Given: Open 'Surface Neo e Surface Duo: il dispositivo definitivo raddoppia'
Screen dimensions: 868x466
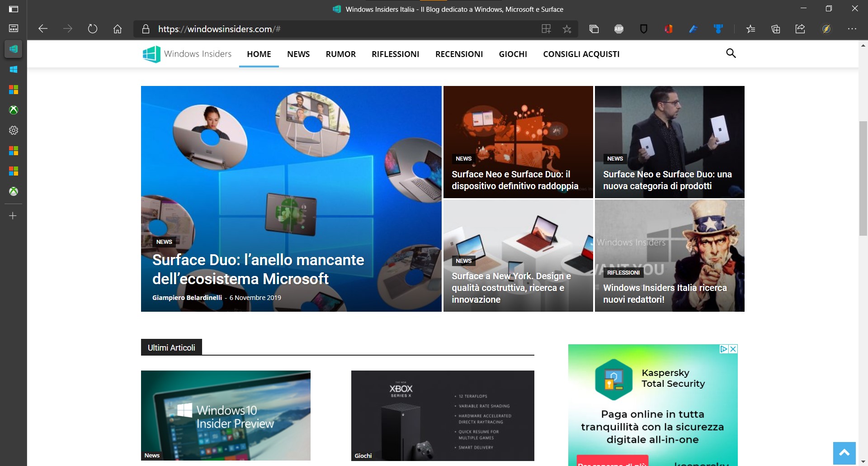Looking at the screenshot, I should click(x=515, y=180).
